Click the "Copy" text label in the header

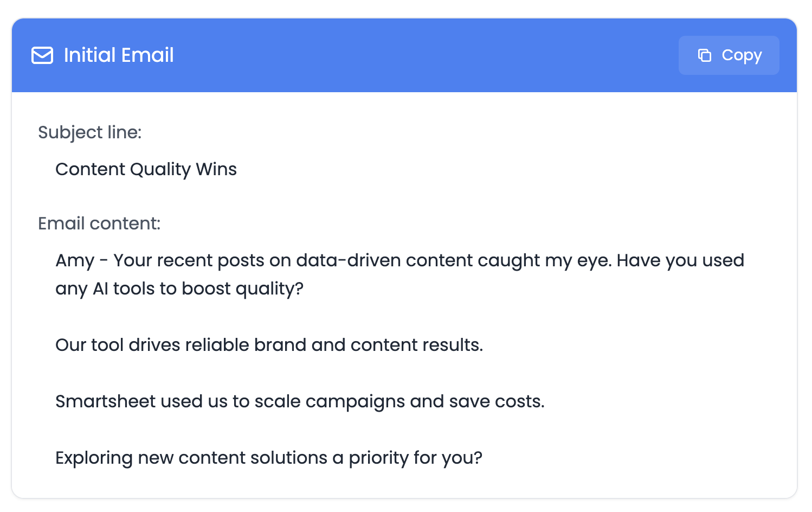click(742, 55)
